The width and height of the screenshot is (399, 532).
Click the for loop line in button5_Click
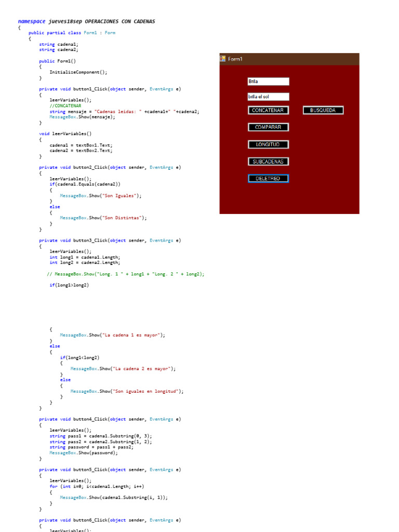97,486
